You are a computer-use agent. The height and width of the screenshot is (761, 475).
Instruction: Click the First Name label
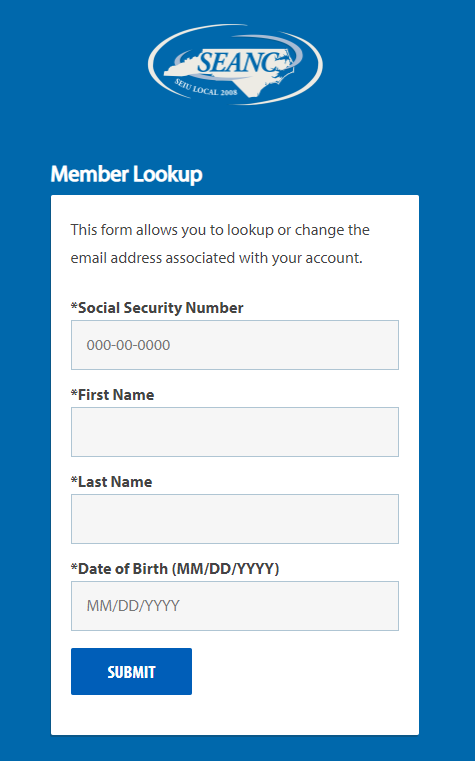(113, 395)
